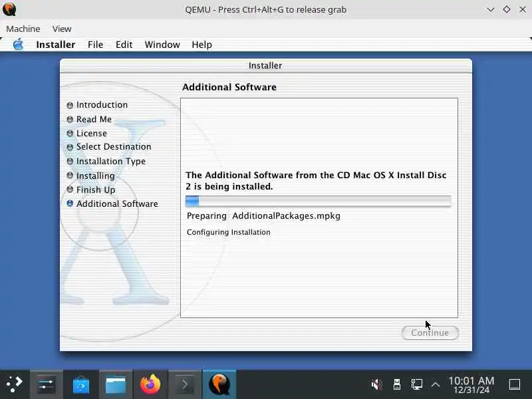Screen dimensions: 532x399
Task: Click the Installing step bullet
Action: (70, 176)
